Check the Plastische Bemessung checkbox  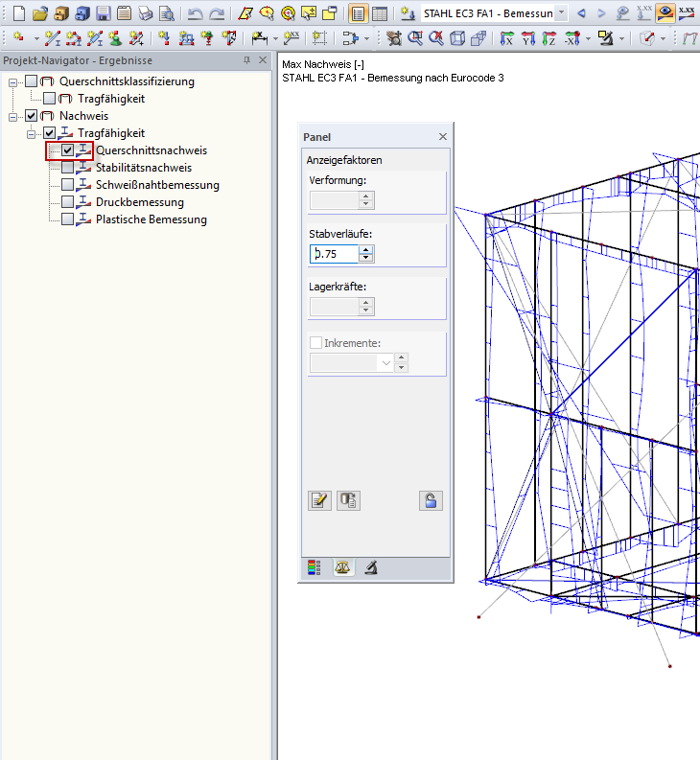pyautogui.click(x=67, y=219)
